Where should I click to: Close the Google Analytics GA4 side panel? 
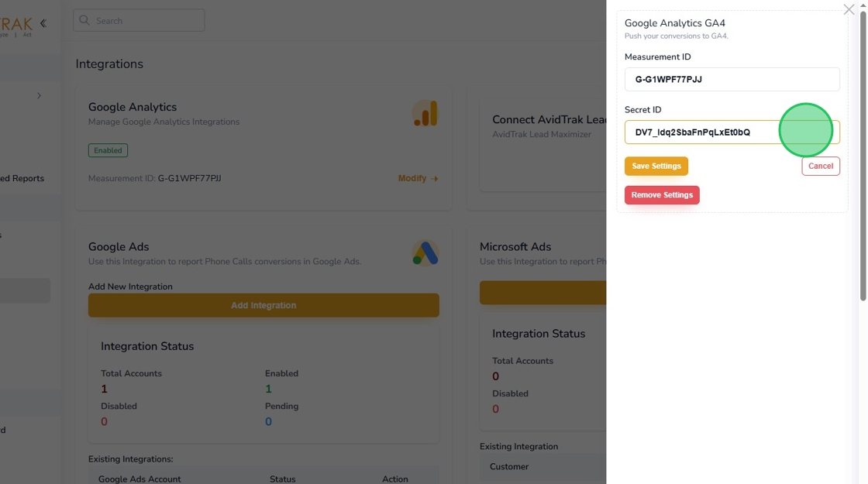click(x=849, y=9)
